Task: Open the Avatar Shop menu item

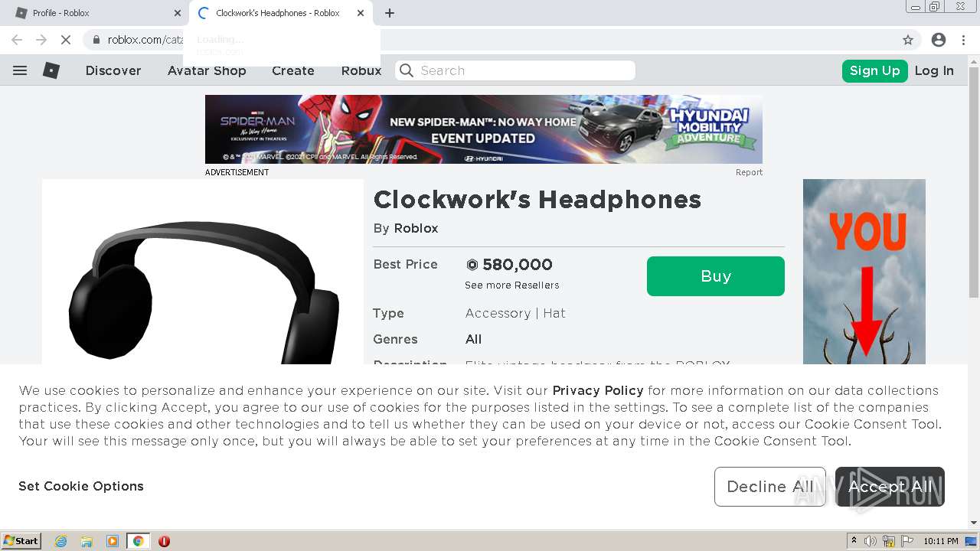Action: (207, 70)
